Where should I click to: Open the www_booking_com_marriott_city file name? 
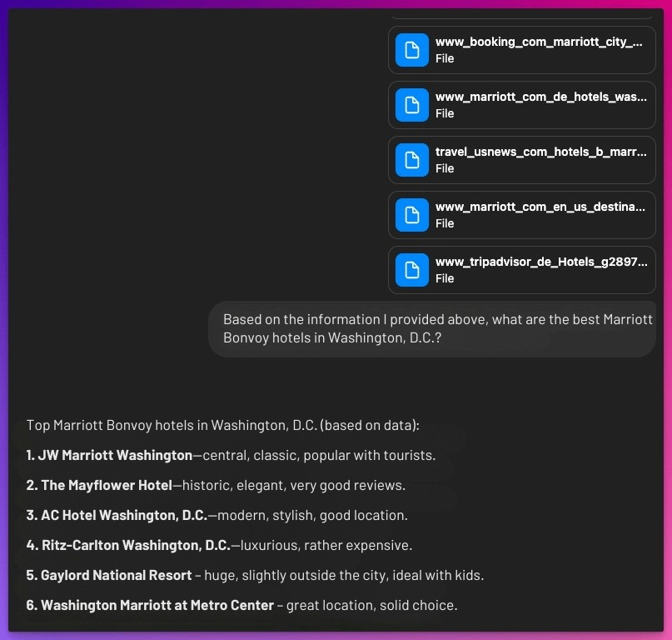point(539,42)
